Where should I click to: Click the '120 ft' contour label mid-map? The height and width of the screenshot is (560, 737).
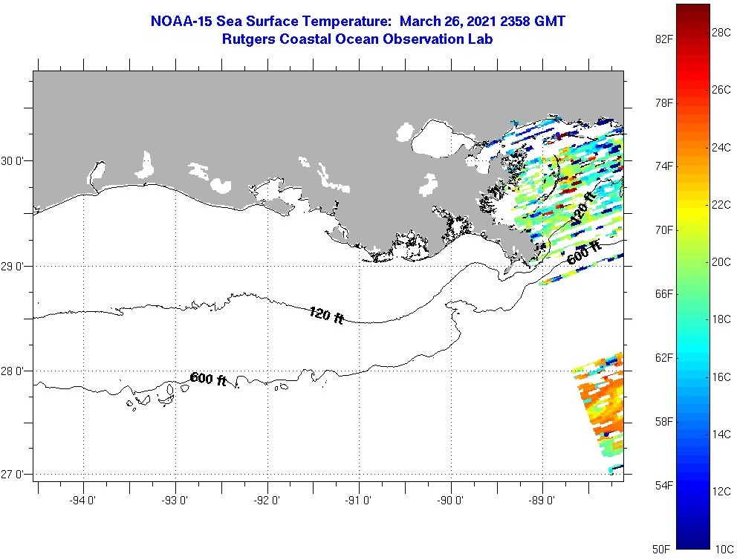[x=327, y=315]
